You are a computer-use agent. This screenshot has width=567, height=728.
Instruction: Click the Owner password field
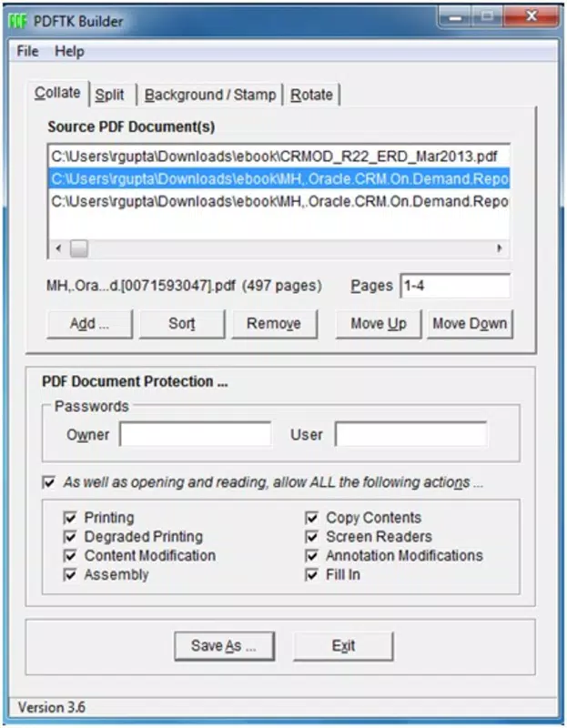pos(196,434)
